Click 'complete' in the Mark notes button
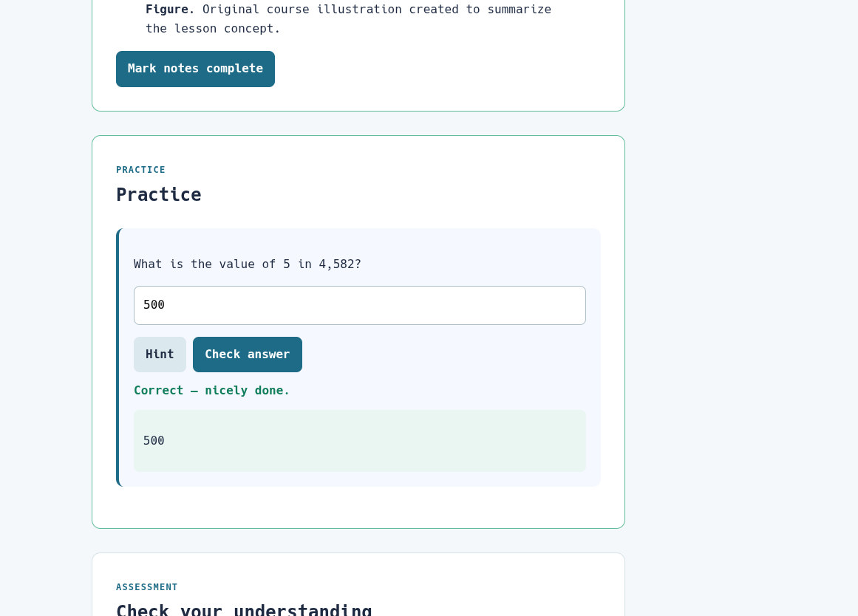Image resolution: width=858 pixels, height=616 pixels. coord(235,69)
